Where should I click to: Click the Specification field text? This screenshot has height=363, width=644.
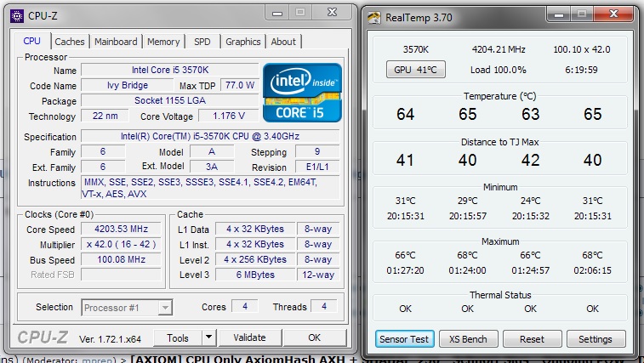[210, 136]
